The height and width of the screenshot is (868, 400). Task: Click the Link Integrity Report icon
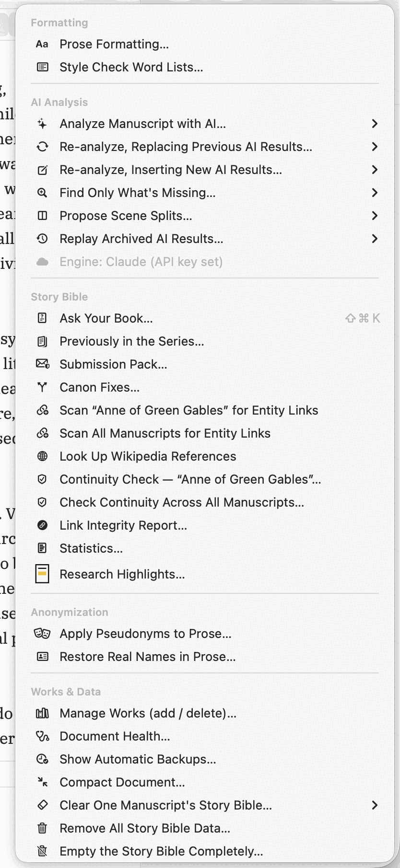(x=42, y=525)
